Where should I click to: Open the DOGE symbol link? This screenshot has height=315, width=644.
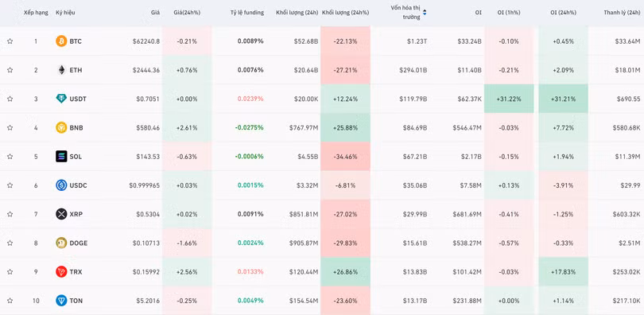pos(79,243)
